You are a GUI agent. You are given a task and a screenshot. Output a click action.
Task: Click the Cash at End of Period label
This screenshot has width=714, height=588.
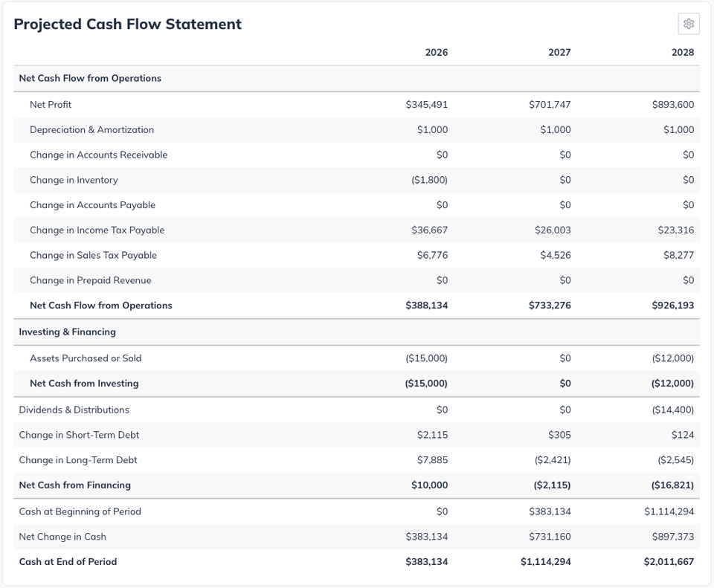click(68, 561)
